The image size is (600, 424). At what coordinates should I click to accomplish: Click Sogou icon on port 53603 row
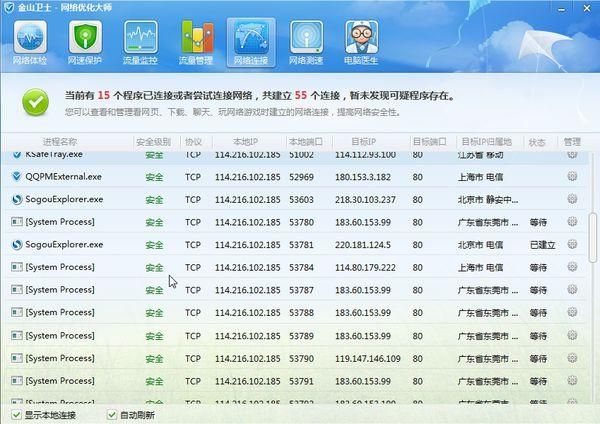click(16, 199)
